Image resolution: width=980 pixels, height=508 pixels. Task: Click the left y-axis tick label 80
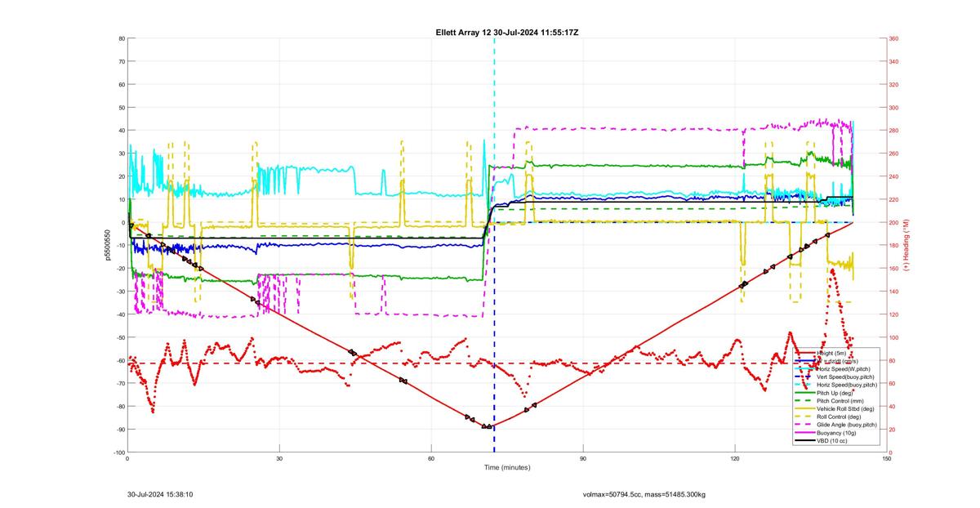tap(121, 38)
